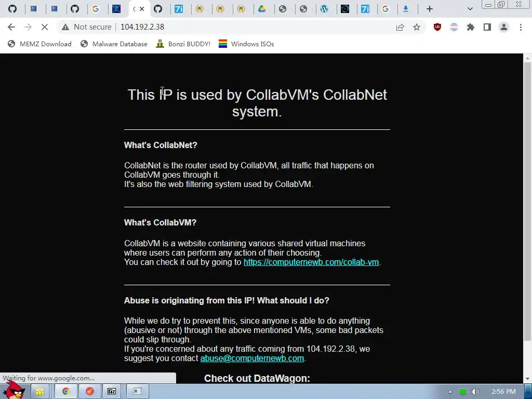Open the Chrome three-dot menu
The width and height of the screenshot is (532, 399).
tap(521, 27)
